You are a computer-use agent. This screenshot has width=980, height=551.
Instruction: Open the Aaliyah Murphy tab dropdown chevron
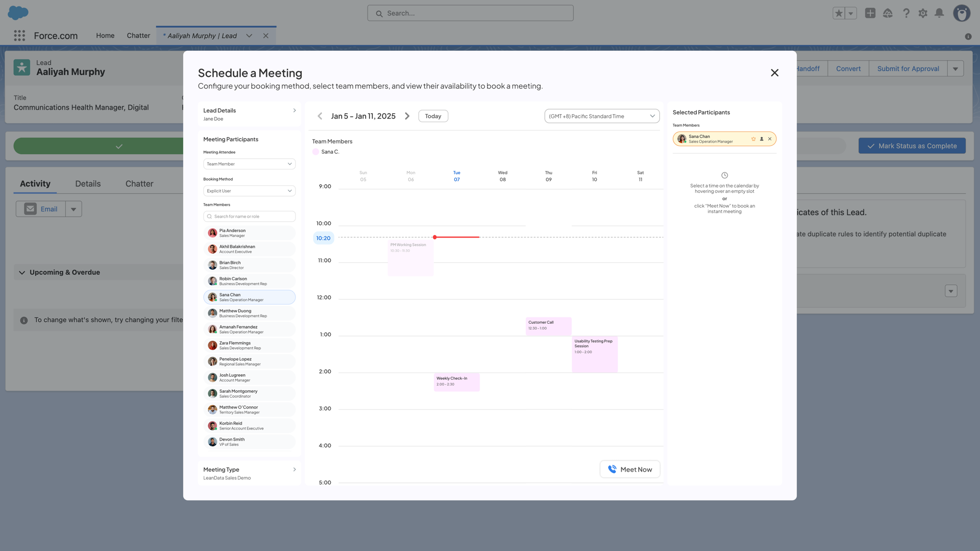[249, 36]
